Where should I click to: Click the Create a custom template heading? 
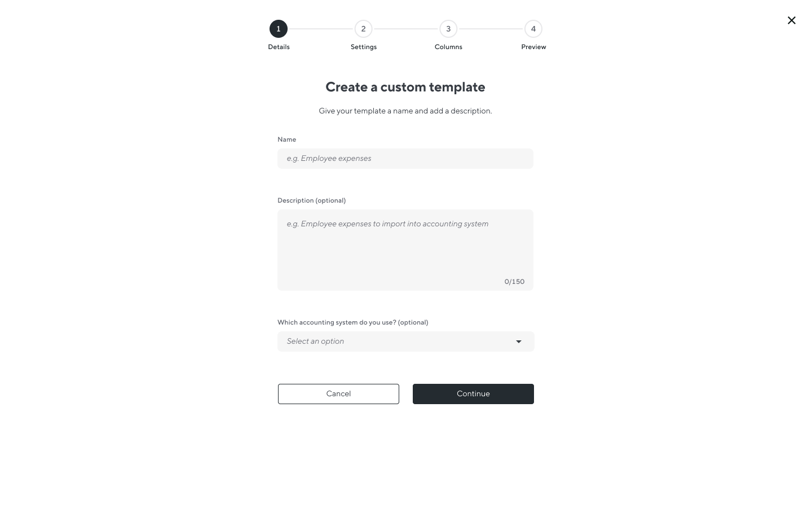(405, 87)
